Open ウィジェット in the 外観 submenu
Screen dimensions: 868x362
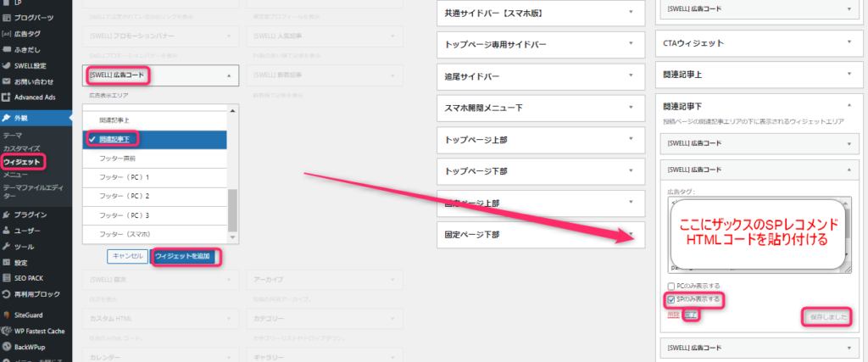pyautogui.click(x=21, y=161)
